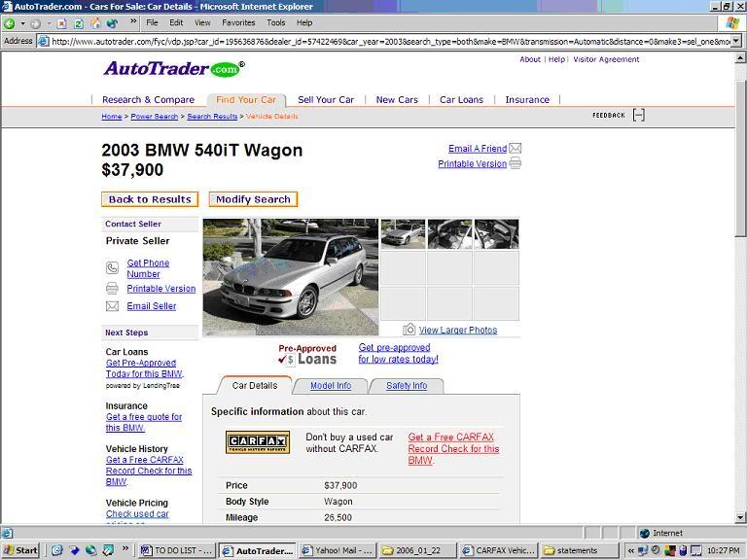Click the Windows Start button
Viewport: 747px width, 560px height.
[20, 550]
